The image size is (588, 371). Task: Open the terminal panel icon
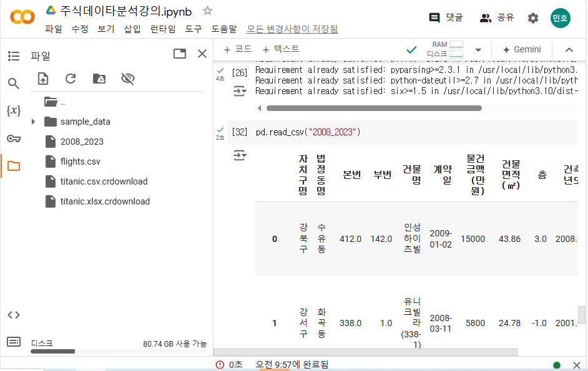pyautogui.click(x=14, y=342)
